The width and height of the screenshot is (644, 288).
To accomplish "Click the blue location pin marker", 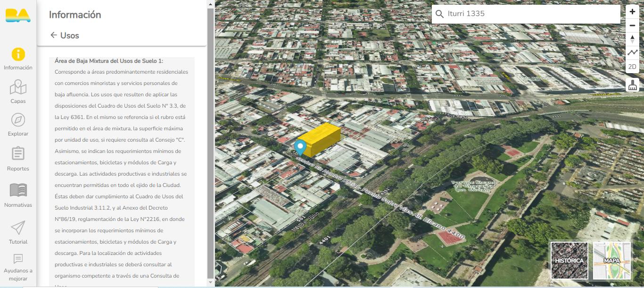I will coord(300,148).
